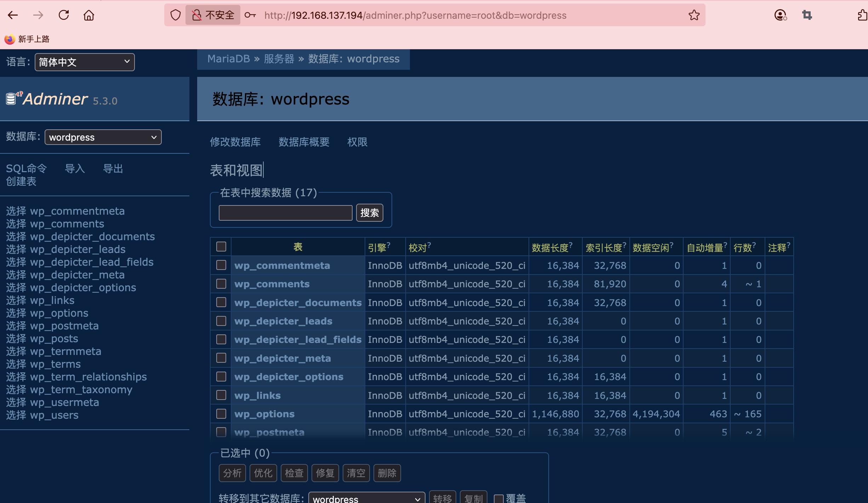The height and width of the screenshot is (503, 868).
Task: Check the wp_depicter_options row checkbox
Action: click(221, 377)
